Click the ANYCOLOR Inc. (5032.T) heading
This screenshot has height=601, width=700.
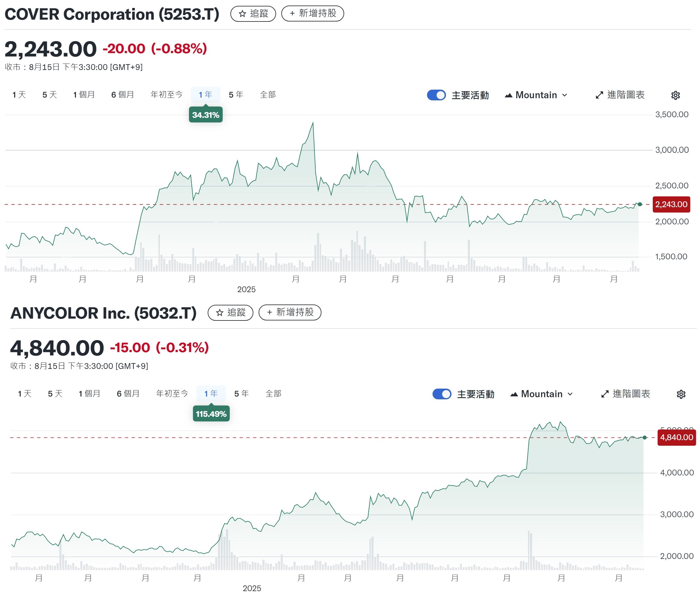(103, 313)
